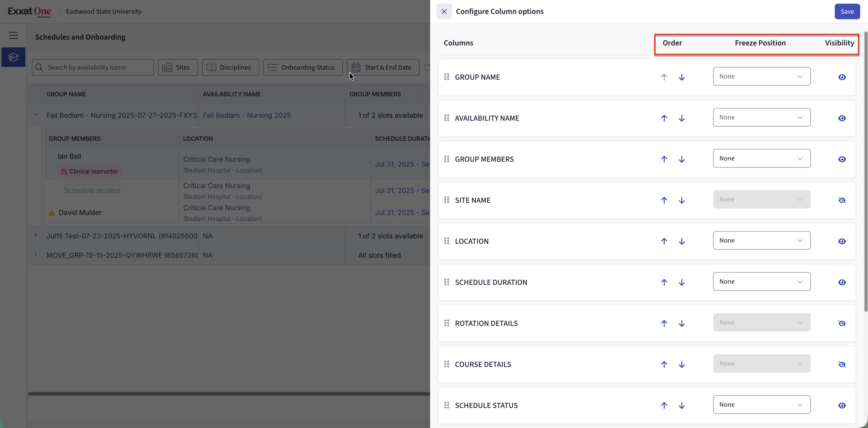Close the Configure Column options panel
This screenshot has height=428, width=868.
coord(444,11)
